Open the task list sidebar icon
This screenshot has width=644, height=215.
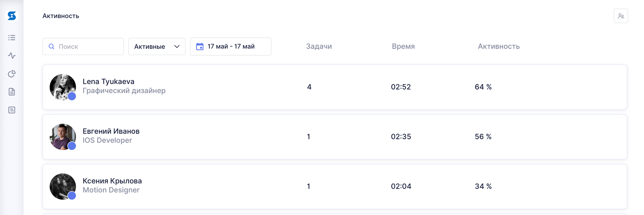pyautogui.click(x=12, y=38)
